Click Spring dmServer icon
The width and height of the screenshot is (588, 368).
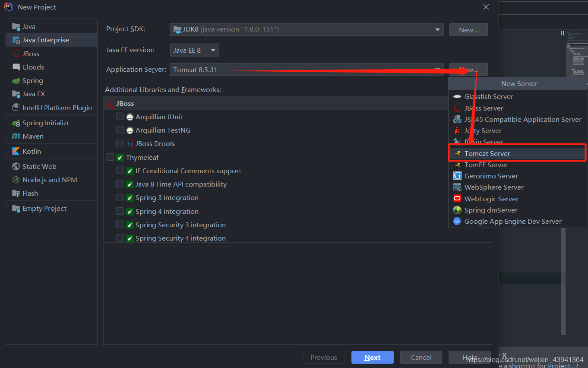[457, 210]
